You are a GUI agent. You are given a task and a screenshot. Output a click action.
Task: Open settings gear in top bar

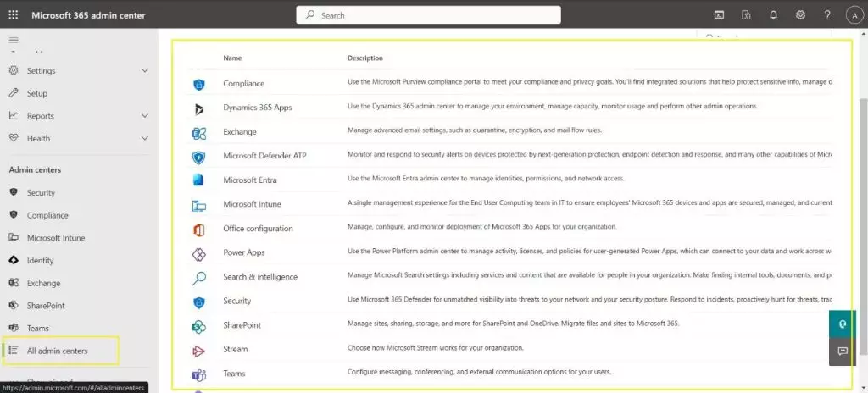[799, 15]
